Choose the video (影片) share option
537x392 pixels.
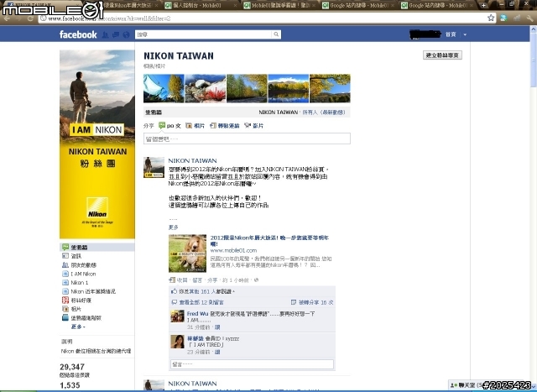[254, 126]
